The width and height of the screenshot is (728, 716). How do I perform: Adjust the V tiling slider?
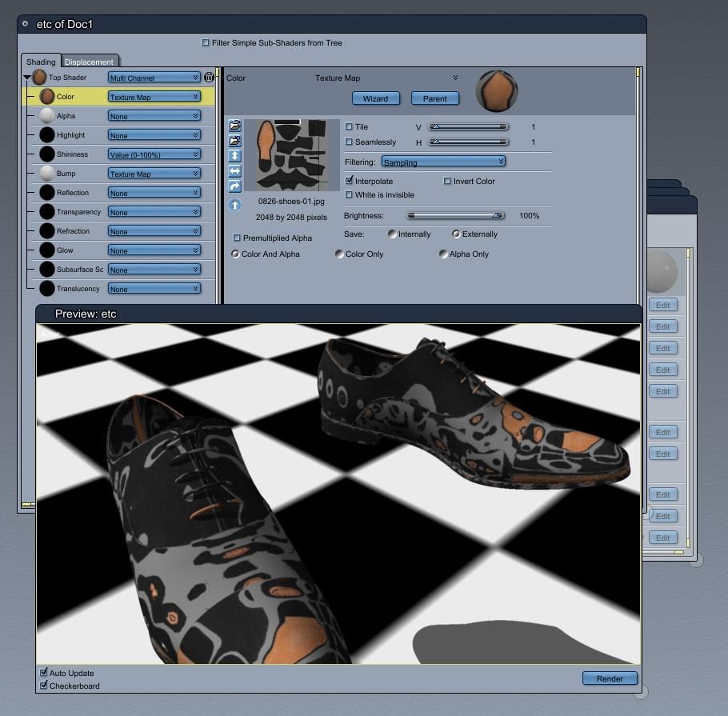[x=468, y=126]
